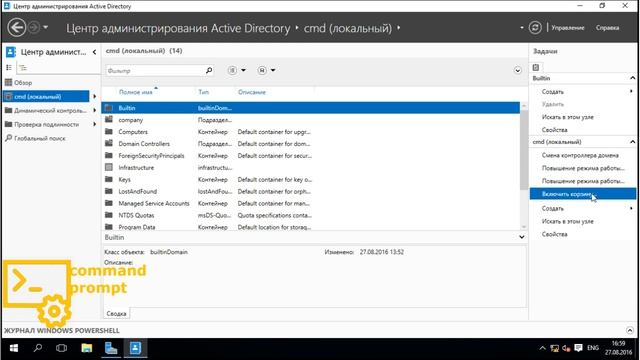Screen dimensions: 640x360
Task: Click the Infrastructure item icon
Action: [109, 167]
